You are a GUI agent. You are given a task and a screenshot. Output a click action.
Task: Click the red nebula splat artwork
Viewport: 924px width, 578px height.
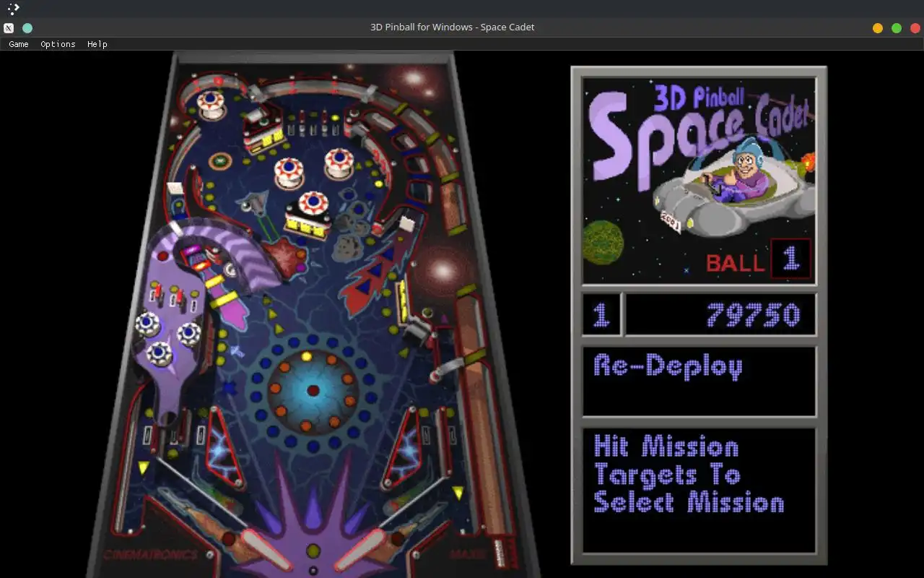click(x=287, y=256)
